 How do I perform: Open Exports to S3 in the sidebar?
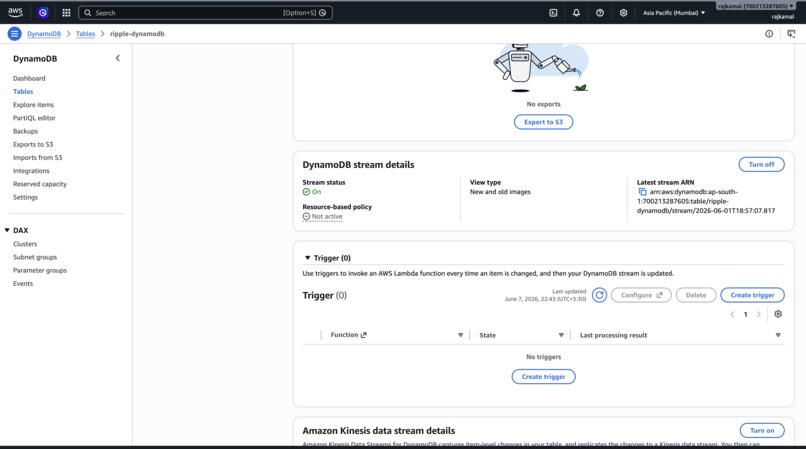33,145
